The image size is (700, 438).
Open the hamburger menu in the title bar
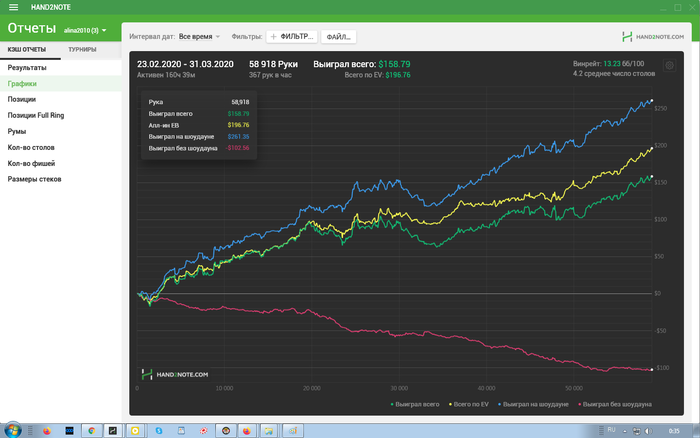pyautogui.click(x=13, y=7)
